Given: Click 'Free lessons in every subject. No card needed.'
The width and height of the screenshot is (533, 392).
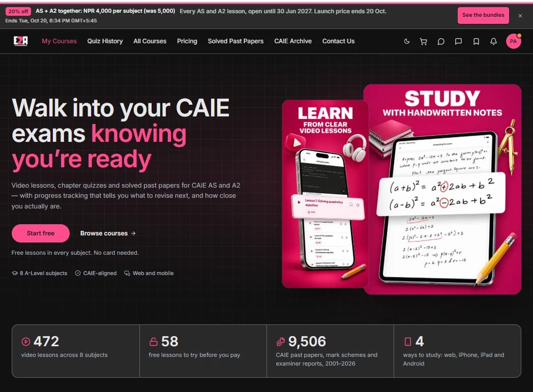Looking at the screenshot, I should [75, 253].
